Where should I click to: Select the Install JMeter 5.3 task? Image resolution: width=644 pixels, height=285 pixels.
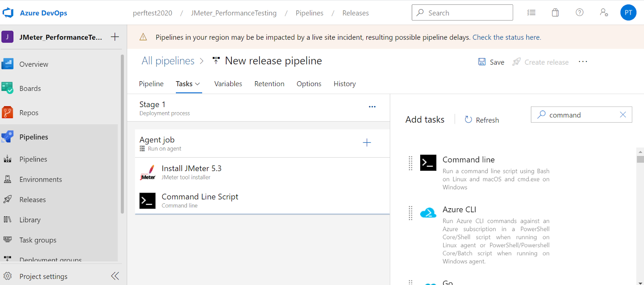click(x=262, y=172)
